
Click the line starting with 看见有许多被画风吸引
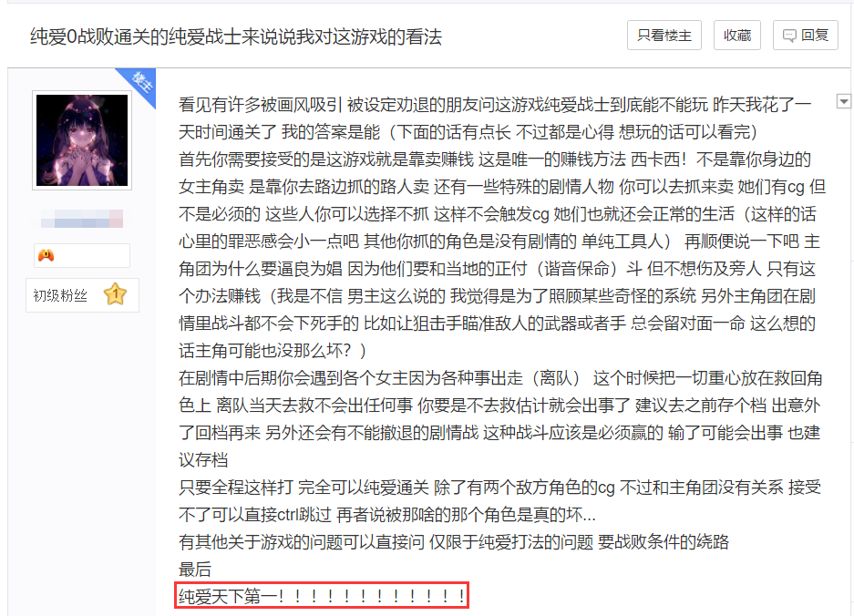pyautogui.click(x=495, y=105)
